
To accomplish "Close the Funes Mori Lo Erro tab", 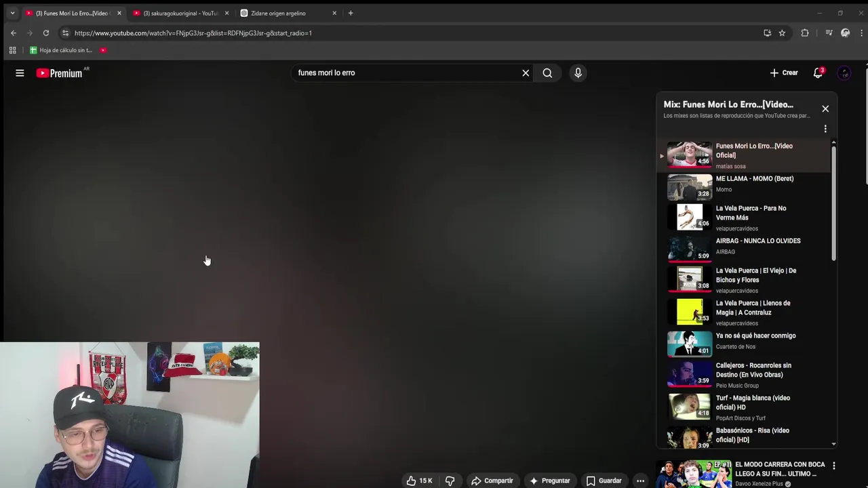I will tap(119, 13).
